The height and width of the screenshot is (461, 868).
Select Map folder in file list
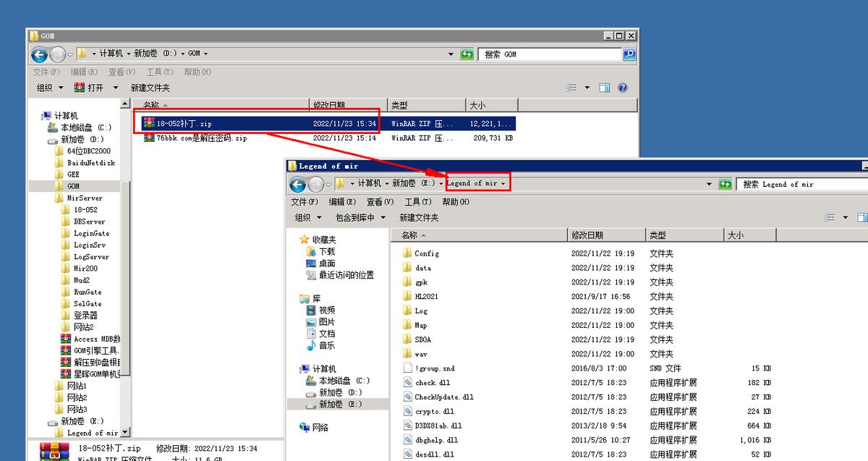(421, 325)
